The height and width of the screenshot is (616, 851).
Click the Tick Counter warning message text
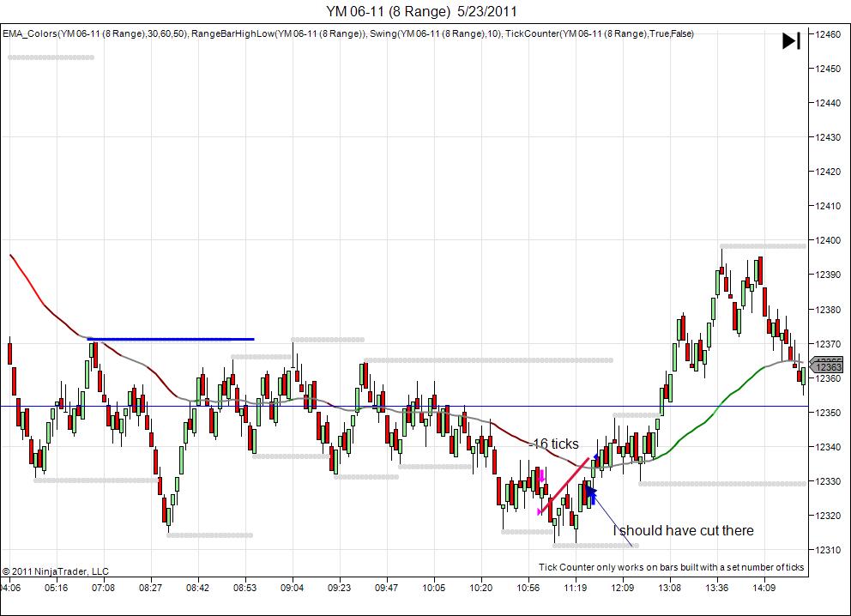coord(671,567)
